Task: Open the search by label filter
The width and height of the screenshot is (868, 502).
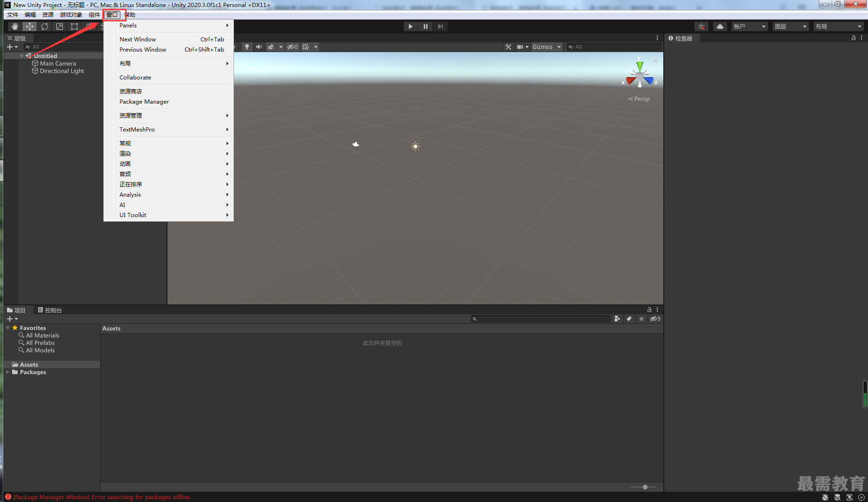Action: pos(629,319)
